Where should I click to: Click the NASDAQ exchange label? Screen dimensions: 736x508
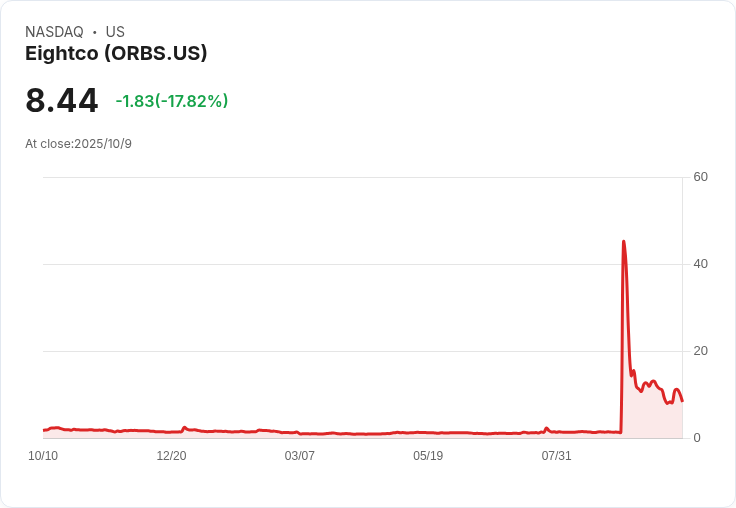(54, 32)
